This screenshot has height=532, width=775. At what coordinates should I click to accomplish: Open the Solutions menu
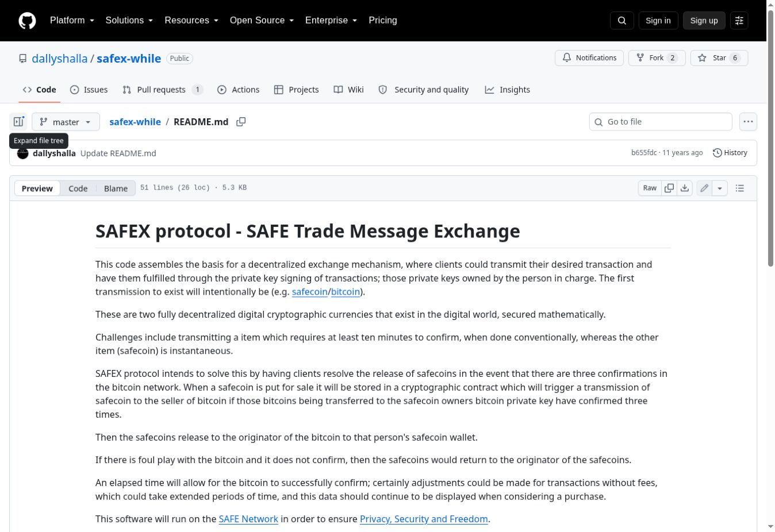pos(129,20)
